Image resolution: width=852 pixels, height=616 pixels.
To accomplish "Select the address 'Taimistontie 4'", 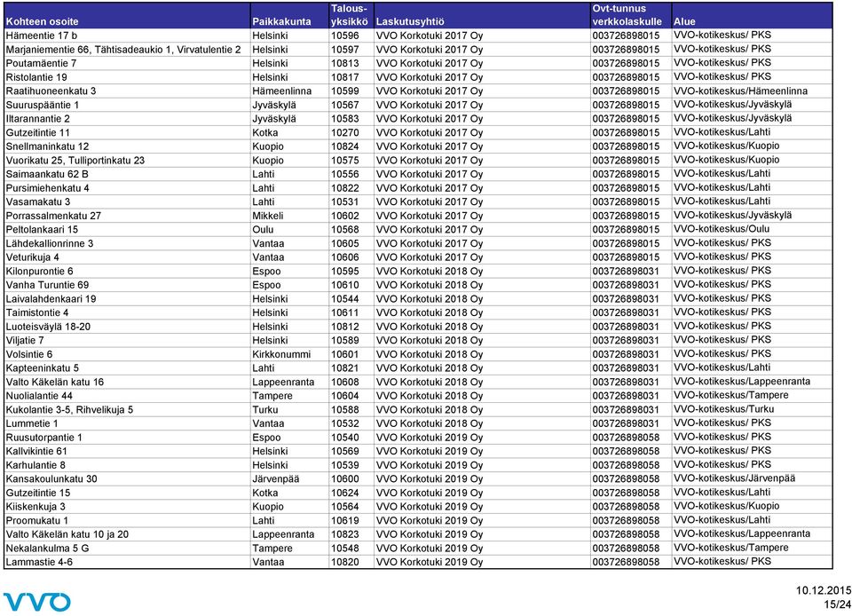I will coord(37,313).
